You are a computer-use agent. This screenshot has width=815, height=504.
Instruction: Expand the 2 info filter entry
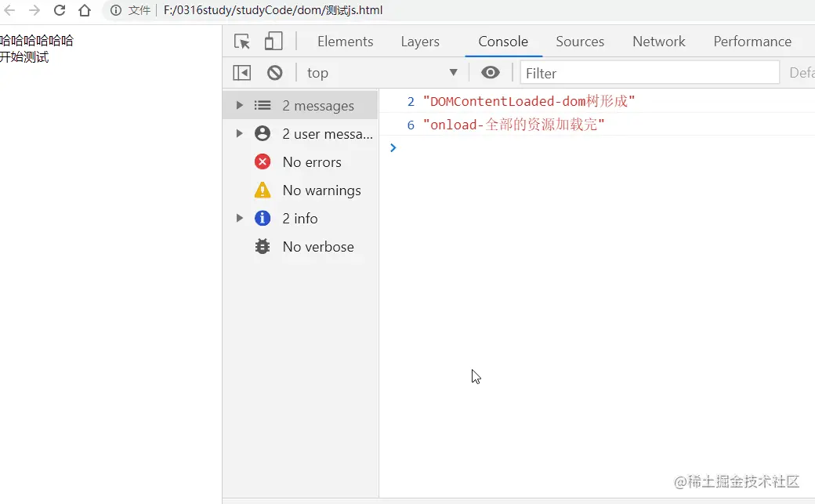point(240,218)
